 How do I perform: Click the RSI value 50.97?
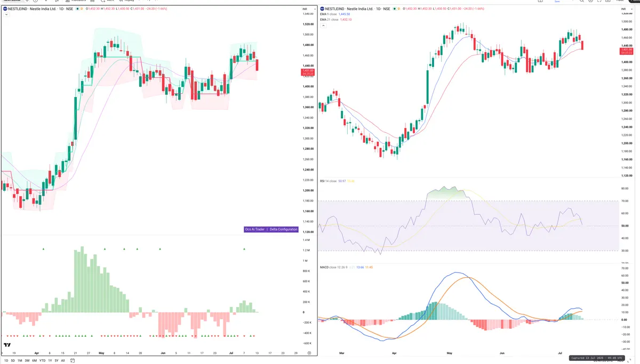click(x=342, y=181)
